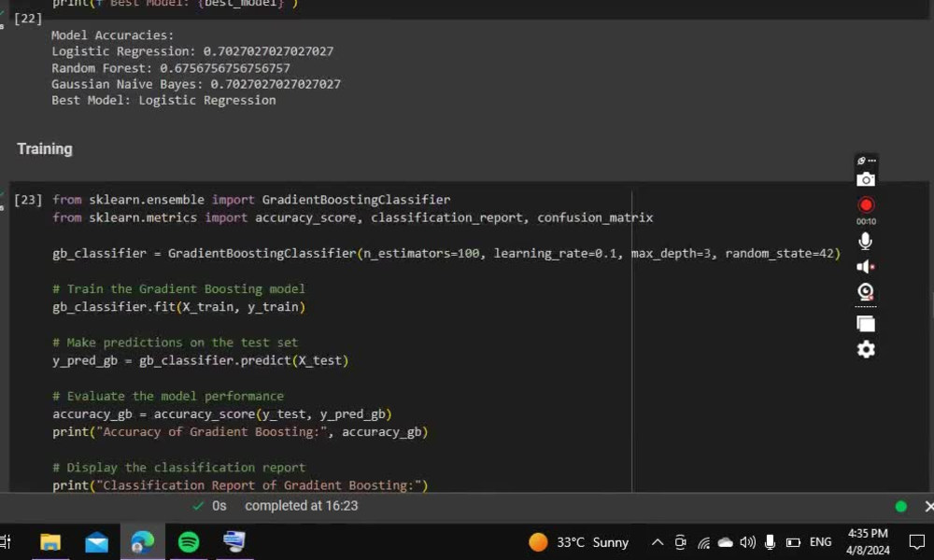Screen dimensions: 934x560
Task: Open the recorder's stacked windows icon
Action: click(866, 324)
